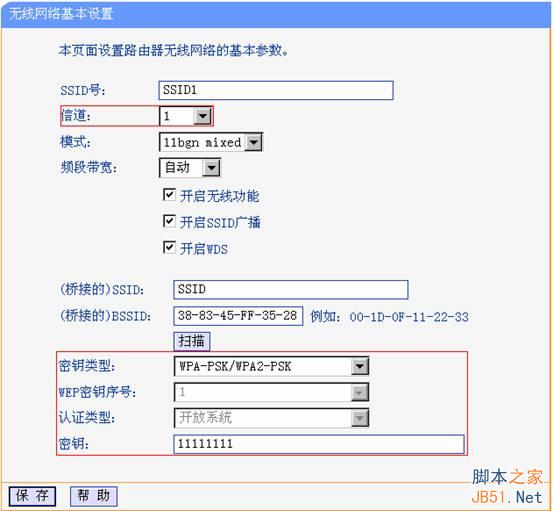This screenshot has width=553, height=511.
Task: Click the 本页面设置路由器无线网络的基本参数 description text
Action: coord(174,50)
